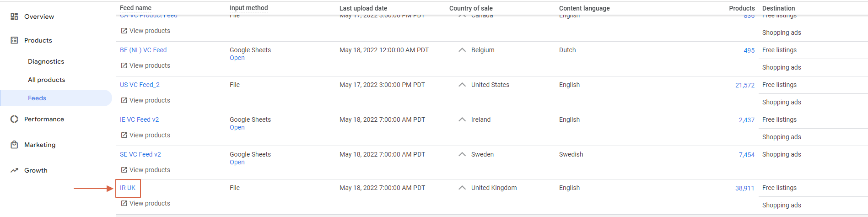This screenshot has height=217, width=868.
Task: Open Google Sheet for IE VC Feed v2
Action: click(x=237, y=127)
